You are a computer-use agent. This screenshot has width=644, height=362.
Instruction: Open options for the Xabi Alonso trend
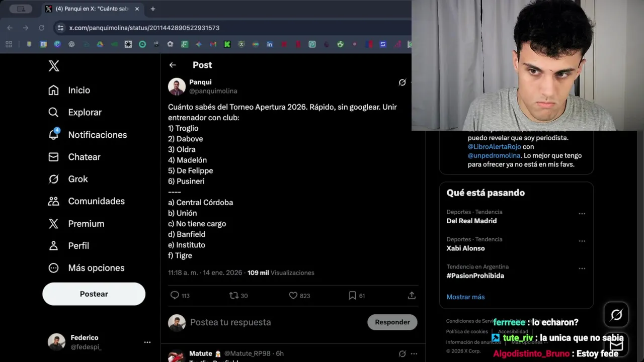582,241
